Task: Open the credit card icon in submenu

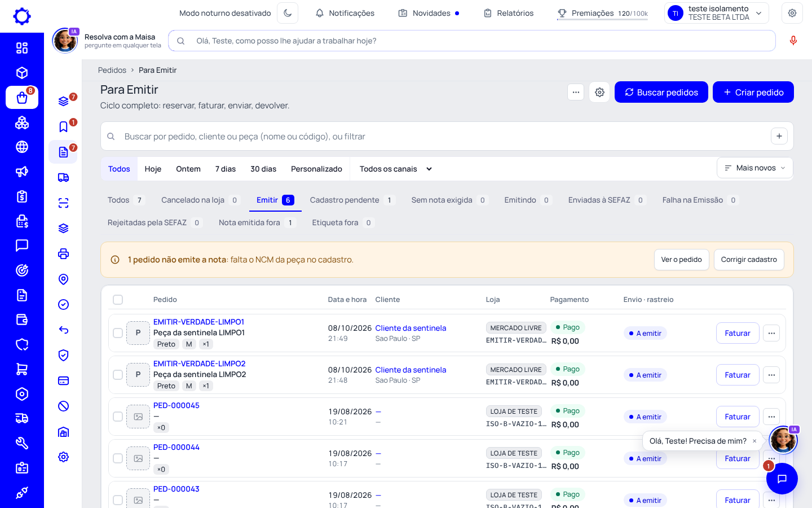Action: (64, 381)
